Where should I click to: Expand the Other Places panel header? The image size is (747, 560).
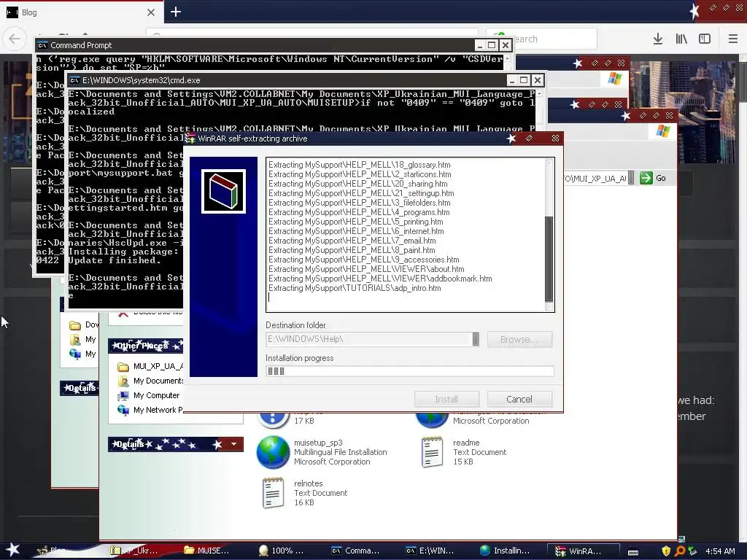145,346
